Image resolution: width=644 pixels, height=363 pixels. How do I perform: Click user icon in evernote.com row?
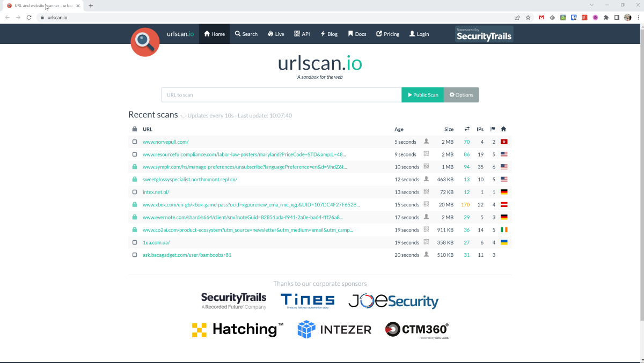427,217
